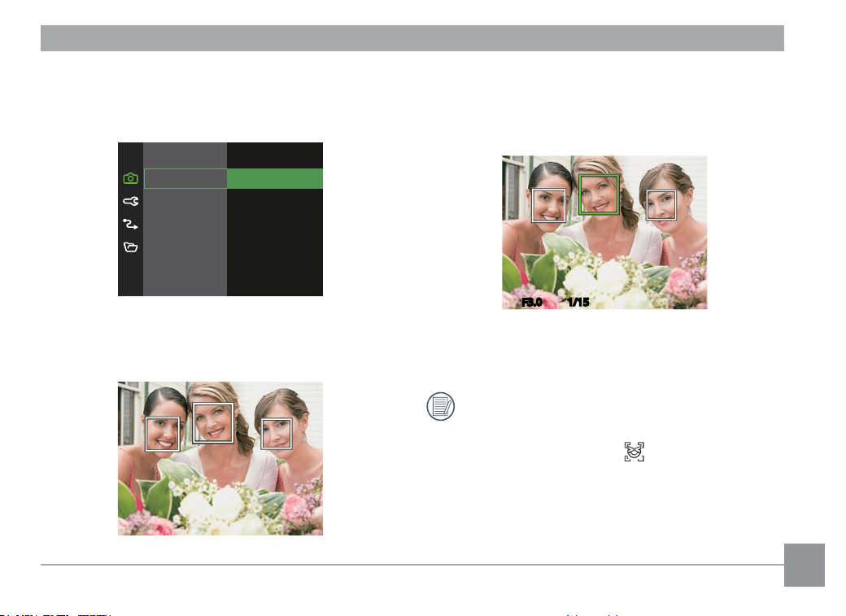The image size is (846, 616).
Task: Select the green-outlined menu row
Action: pos(185,179)
